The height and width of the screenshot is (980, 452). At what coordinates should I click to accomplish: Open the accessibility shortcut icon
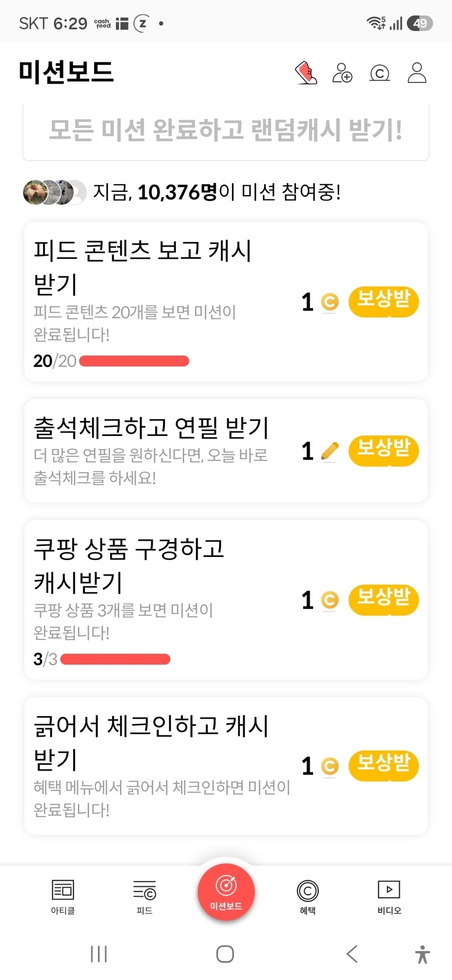[x=423, y=954]
